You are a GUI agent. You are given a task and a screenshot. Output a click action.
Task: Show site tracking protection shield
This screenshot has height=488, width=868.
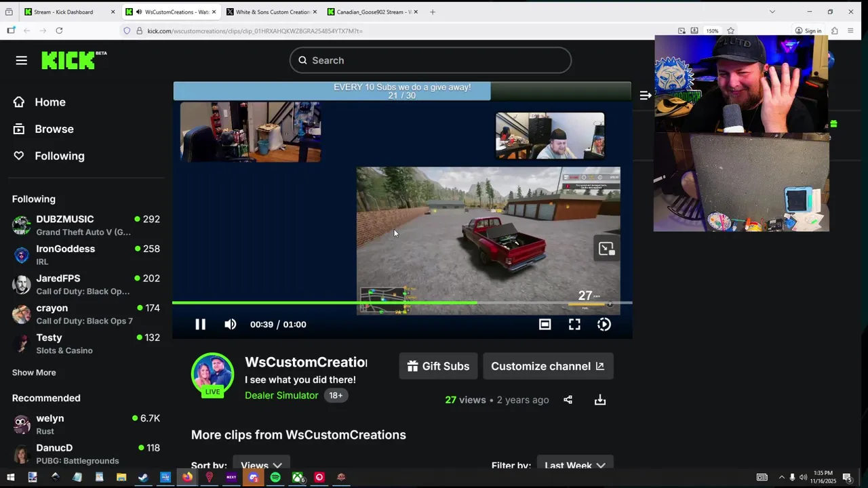[x=127, y=30]
